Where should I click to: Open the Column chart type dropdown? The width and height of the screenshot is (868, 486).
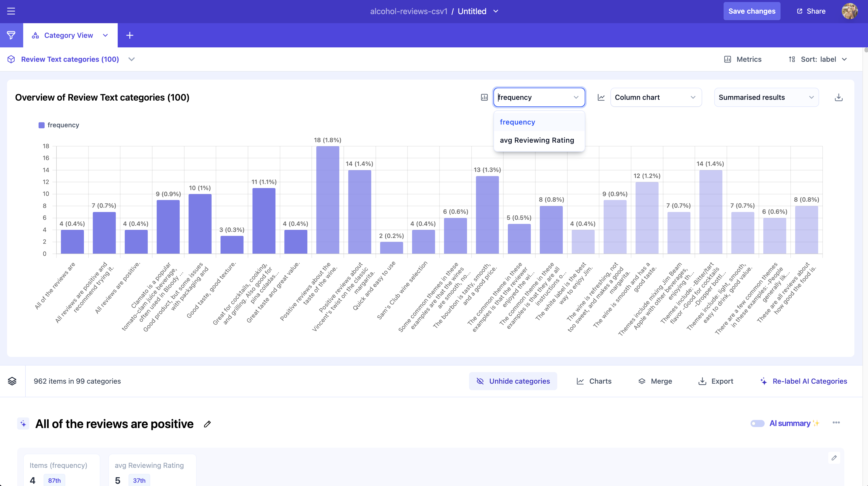coord(656,97)
